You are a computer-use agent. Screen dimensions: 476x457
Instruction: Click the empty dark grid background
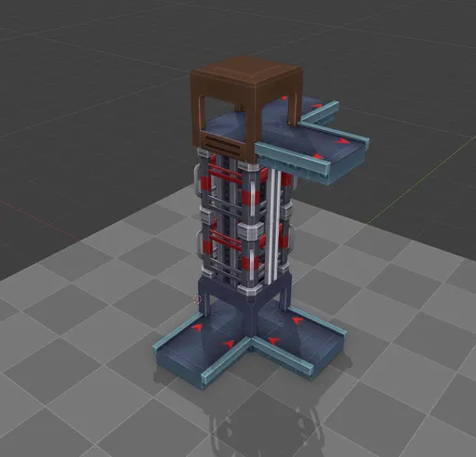click(x=93, y=77)
